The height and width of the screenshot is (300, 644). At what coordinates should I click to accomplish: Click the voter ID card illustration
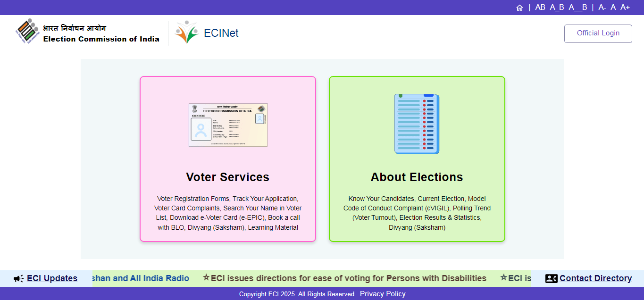click(228, 125)
